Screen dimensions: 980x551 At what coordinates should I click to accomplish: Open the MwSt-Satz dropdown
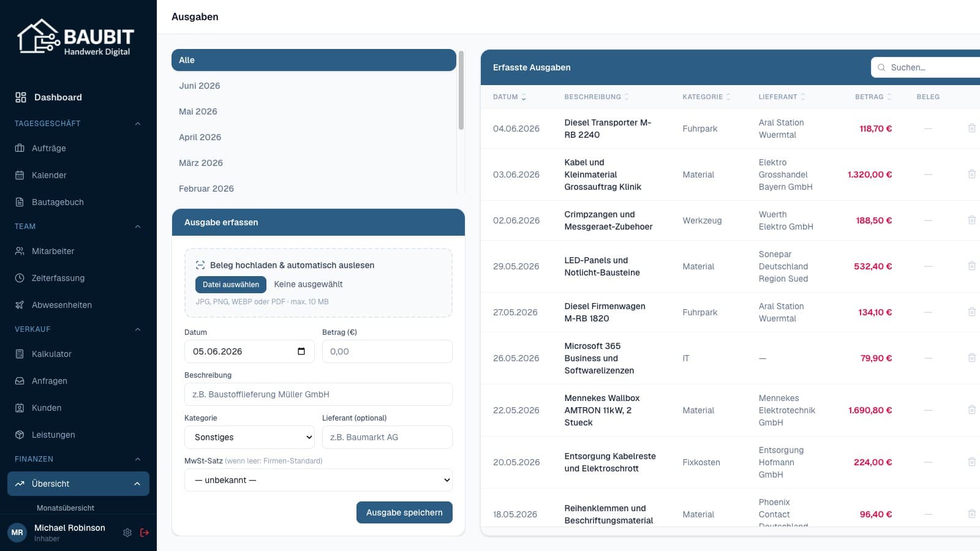click(318, 480)
